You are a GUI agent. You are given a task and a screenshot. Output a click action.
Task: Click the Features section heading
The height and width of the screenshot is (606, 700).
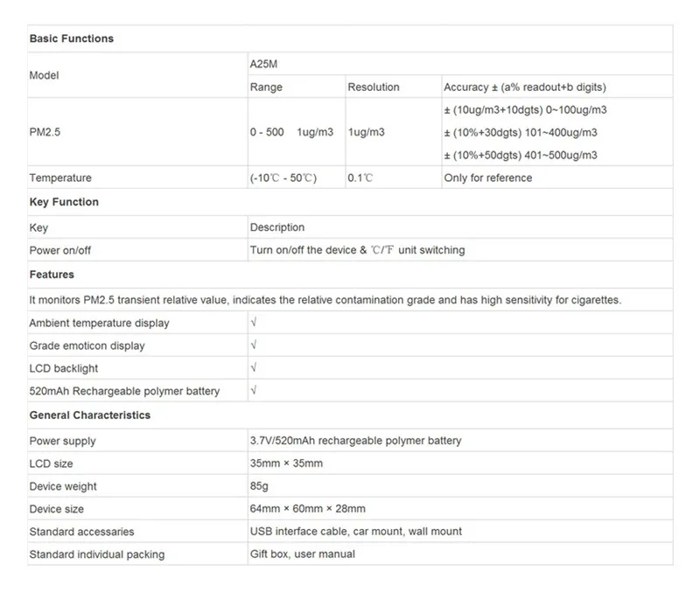[x=52, y=275]
